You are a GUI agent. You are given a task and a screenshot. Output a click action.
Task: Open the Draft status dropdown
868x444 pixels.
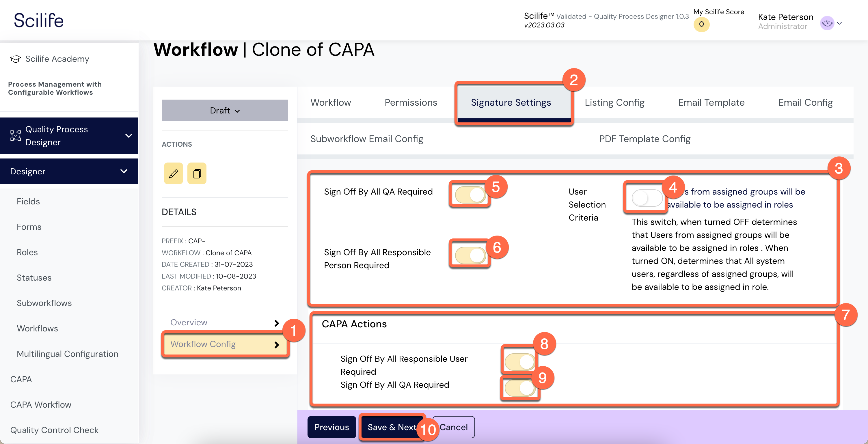(225, 111)
